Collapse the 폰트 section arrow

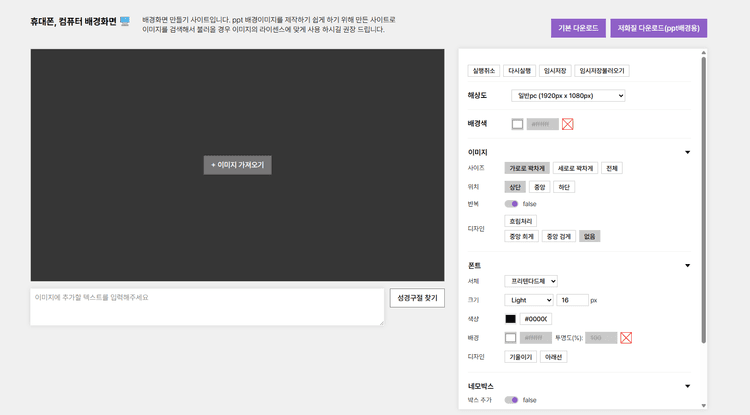pos(687,265)
